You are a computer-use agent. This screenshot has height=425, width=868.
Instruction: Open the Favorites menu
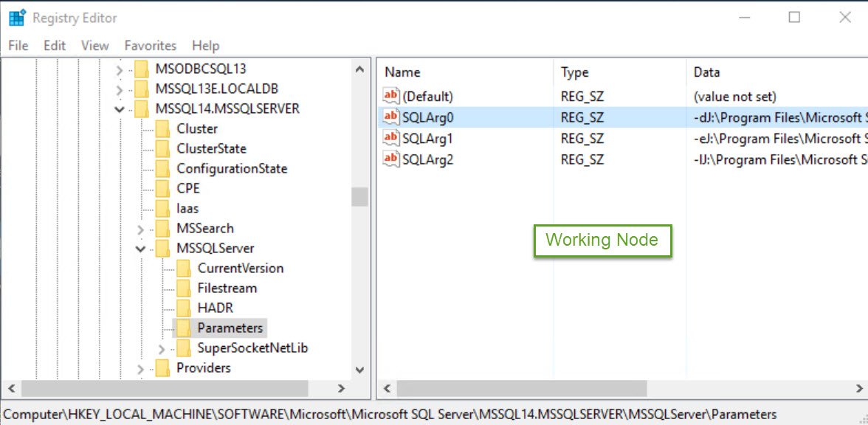click(x=150, y=46)
